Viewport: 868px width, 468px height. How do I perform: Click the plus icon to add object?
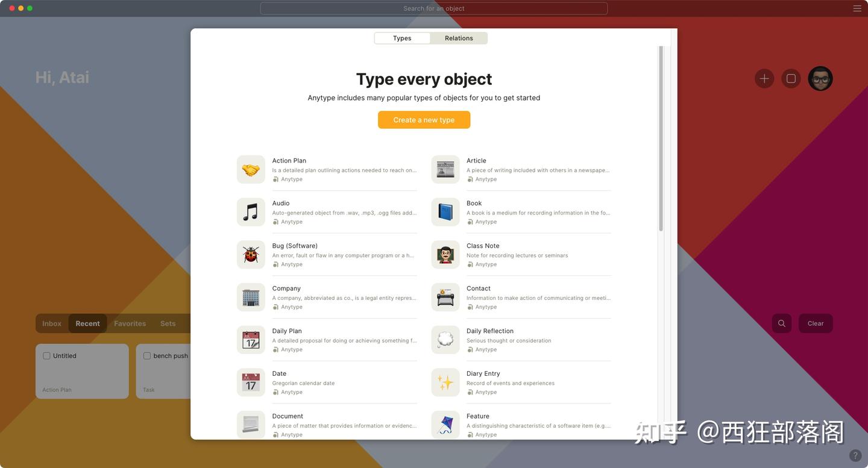(x=764, y=78)
